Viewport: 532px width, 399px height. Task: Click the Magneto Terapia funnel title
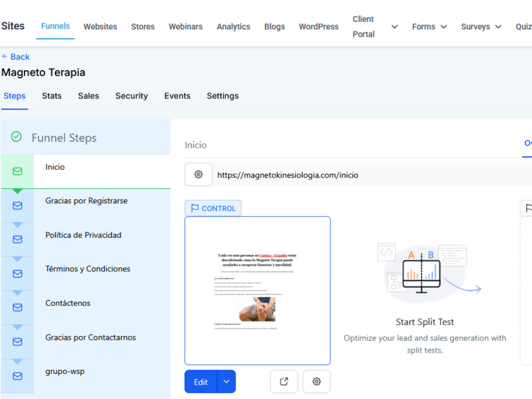coord(44,72)
